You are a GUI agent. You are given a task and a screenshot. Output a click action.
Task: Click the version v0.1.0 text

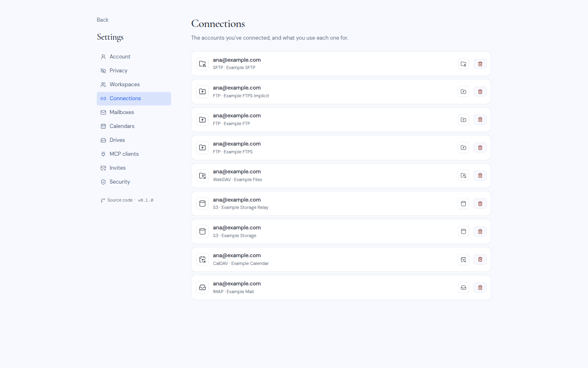coord(145,200)
